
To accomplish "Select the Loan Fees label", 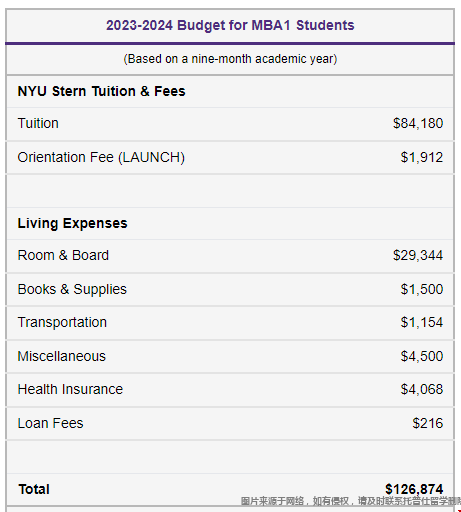I will (x=50, y=423).
